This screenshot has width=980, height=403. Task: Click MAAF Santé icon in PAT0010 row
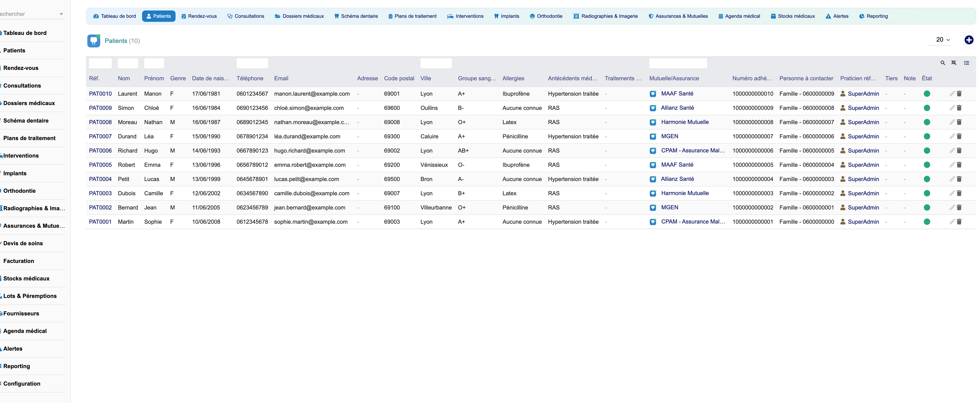(653, 94)
